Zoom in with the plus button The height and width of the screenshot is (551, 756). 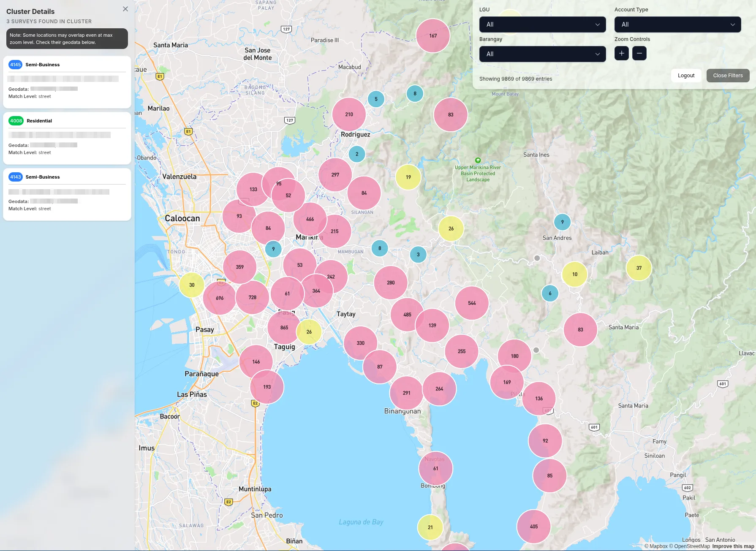point(621,53)
